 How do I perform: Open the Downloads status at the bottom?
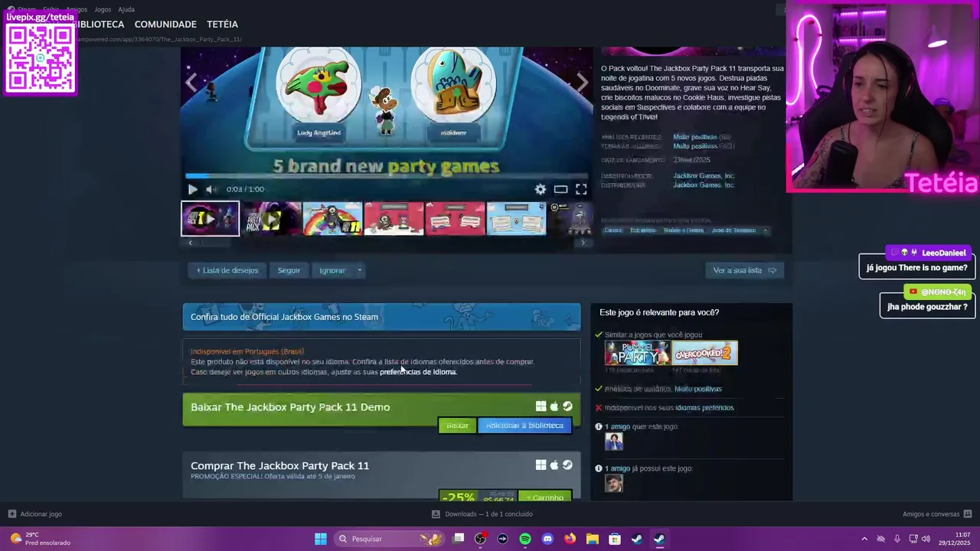tap(482, 514)
